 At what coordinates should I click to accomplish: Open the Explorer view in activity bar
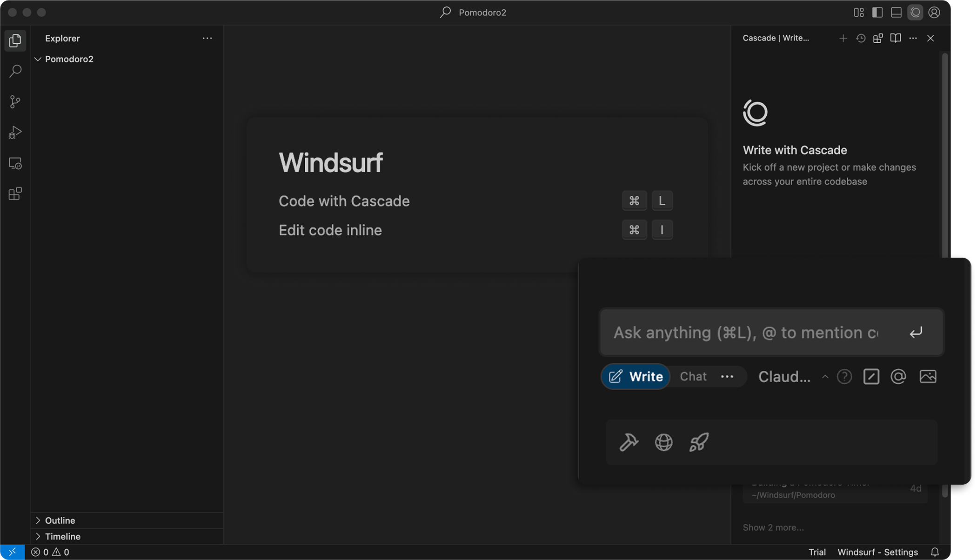(x=15, y=41)
